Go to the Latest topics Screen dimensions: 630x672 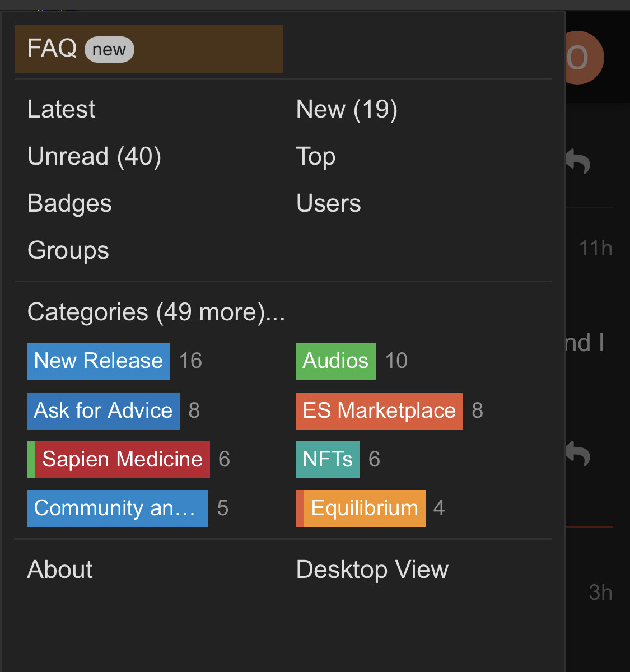[62, 109]
